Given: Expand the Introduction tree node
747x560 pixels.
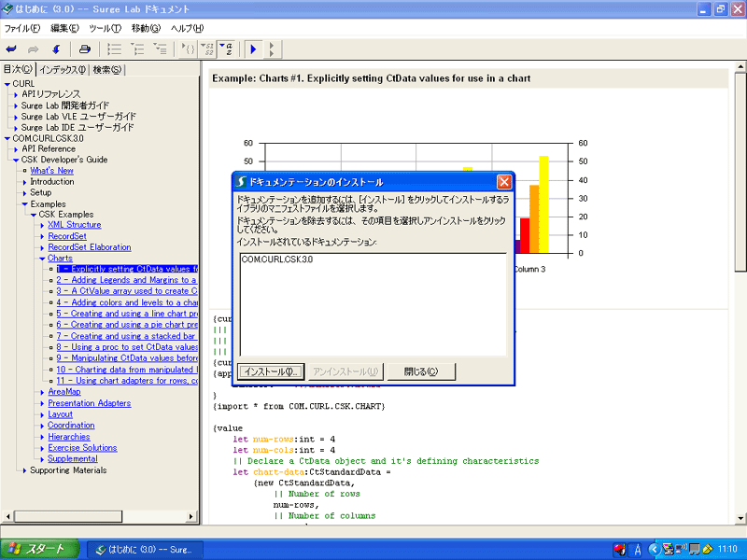Looking at the screenshot, I should pyautogui.click(x=25, y=182).
